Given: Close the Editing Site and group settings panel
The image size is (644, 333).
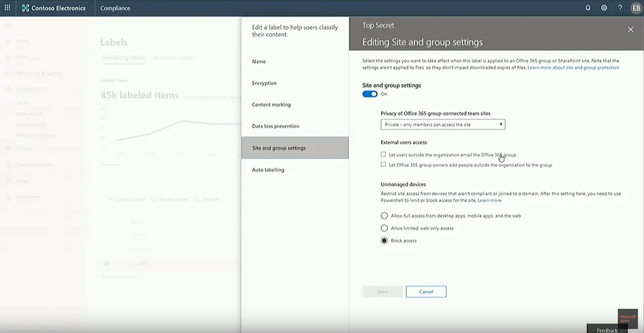Looking at the screenshot, I should (630, 30).
